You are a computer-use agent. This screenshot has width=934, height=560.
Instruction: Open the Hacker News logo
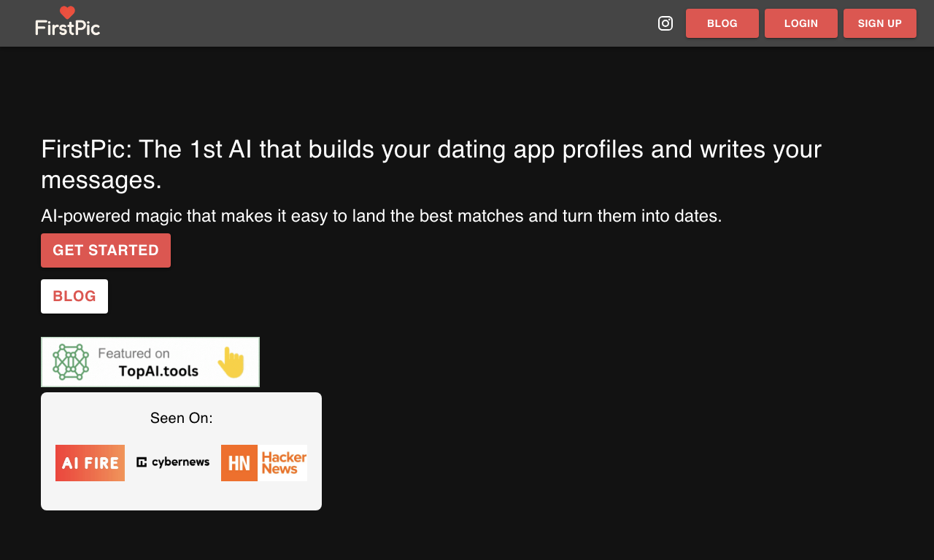tap(264, 463)
